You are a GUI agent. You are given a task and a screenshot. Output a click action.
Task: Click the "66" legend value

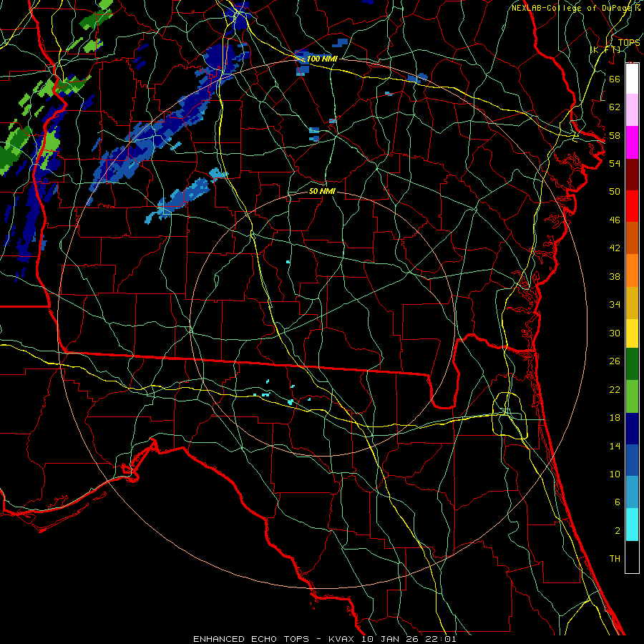click(615, 79)
